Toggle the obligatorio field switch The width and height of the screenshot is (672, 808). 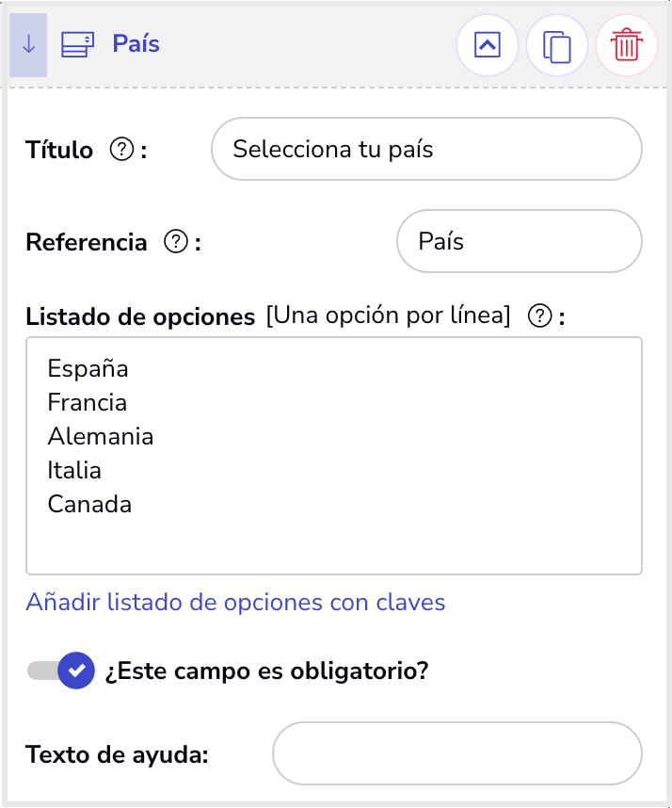(x=61, y=671)
